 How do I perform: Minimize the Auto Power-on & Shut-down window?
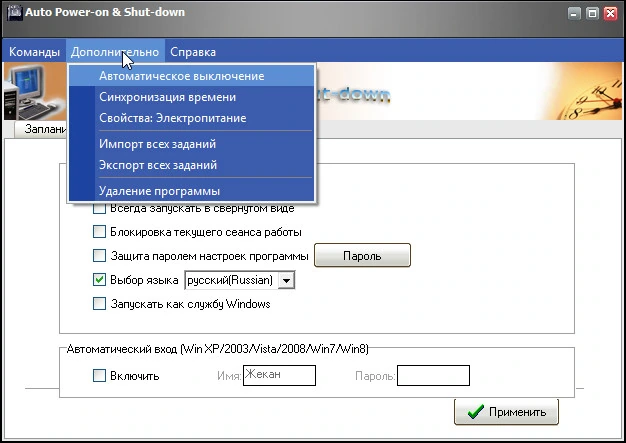[574, 14]
